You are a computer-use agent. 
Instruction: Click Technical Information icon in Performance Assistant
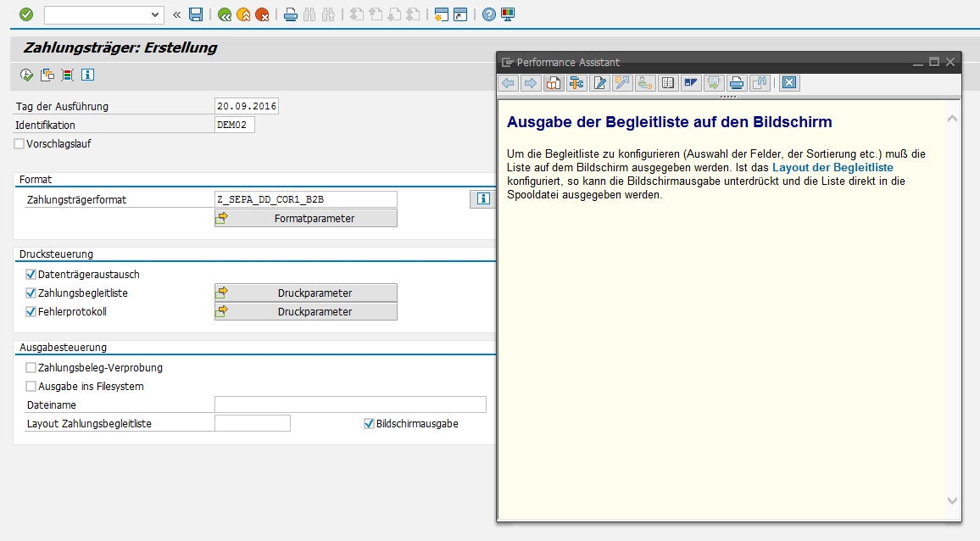click(576, 83)
